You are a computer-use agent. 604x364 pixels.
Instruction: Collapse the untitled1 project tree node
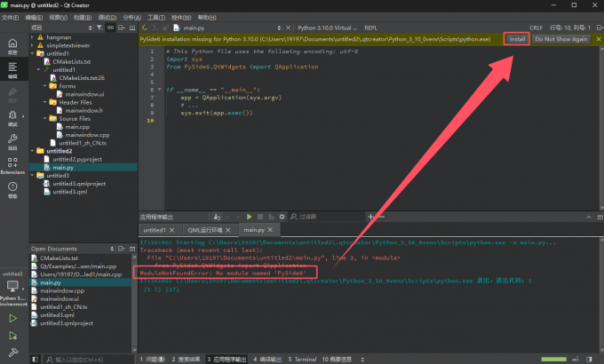[x=34, y=53]
